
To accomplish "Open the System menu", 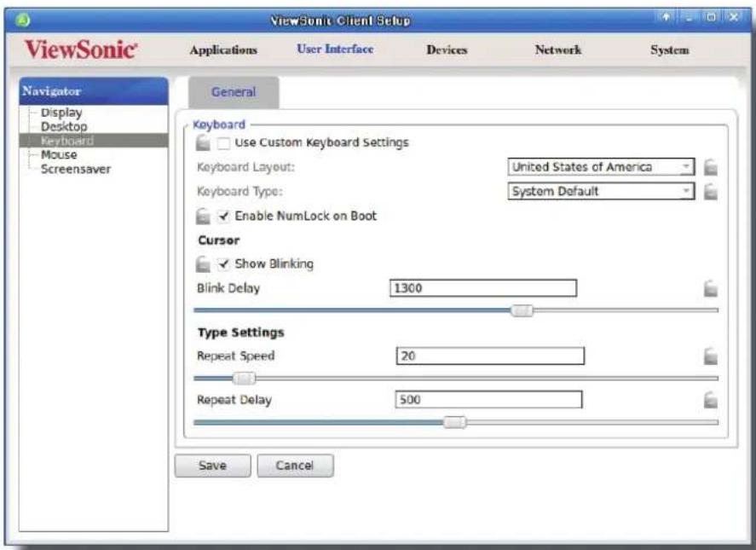I will point(669,49).
